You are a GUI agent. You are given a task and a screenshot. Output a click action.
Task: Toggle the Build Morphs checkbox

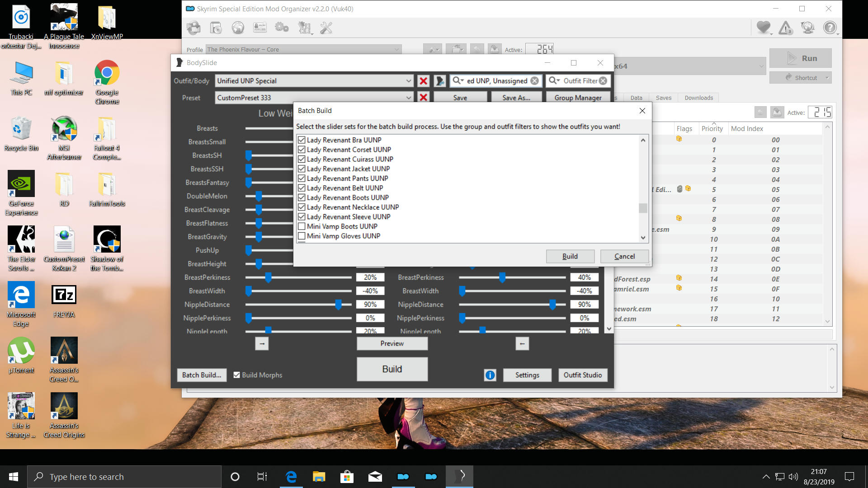point(236,375)
